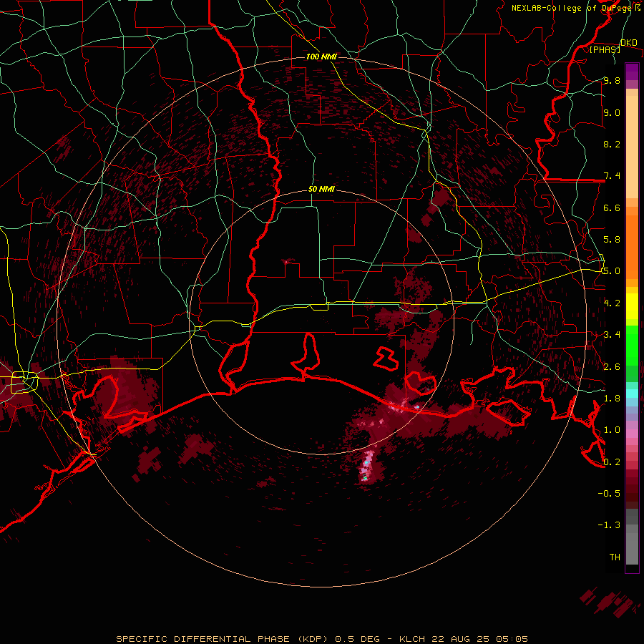
Task: Click the 3.4 scale value
Action: [x=612, y=335]
